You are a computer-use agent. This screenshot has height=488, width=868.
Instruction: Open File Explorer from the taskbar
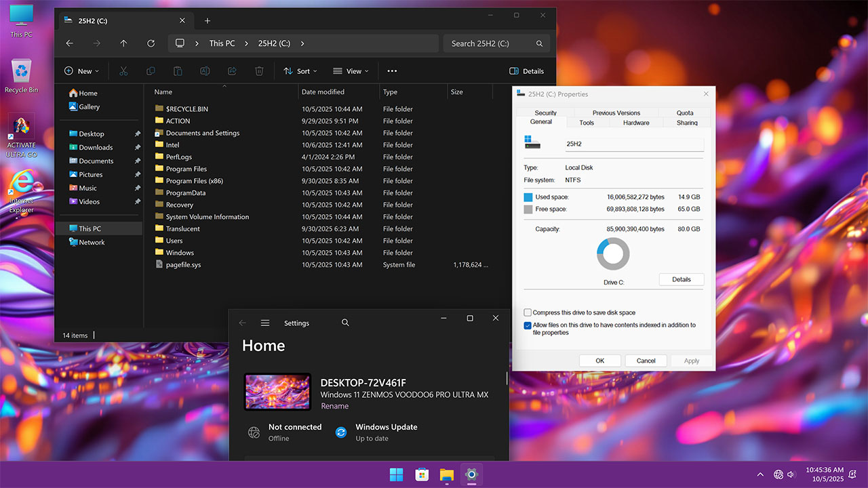[x=446, y=474]
